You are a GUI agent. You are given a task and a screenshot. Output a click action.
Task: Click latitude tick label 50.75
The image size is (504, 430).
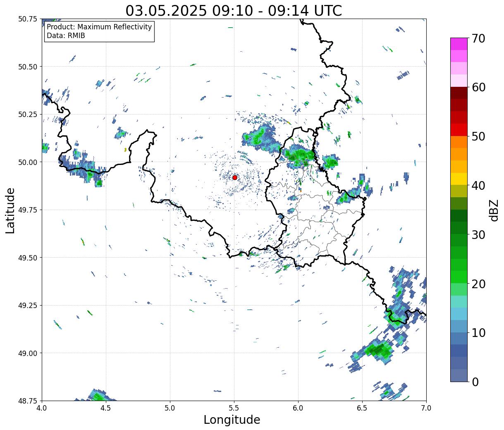28,19
